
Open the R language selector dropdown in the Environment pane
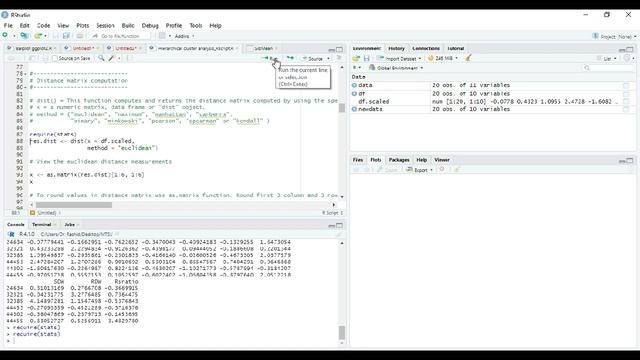click(357, 68)
